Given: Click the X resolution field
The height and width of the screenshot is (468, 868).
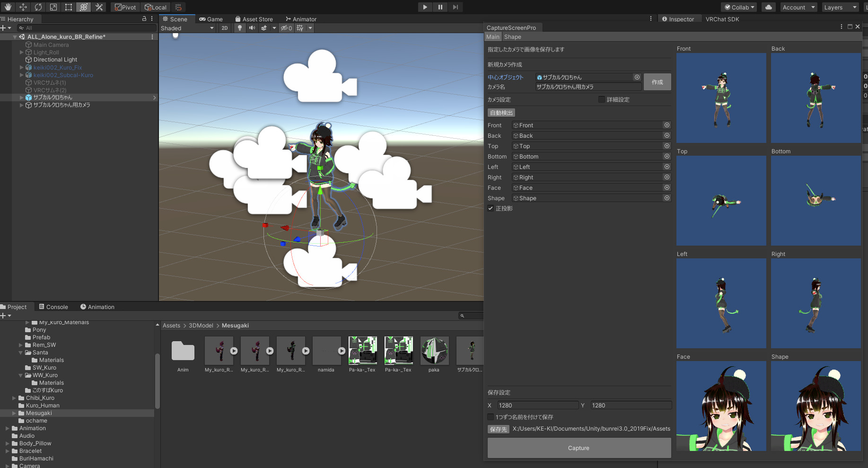Looking at the screenshot, I should pos(537,406).
